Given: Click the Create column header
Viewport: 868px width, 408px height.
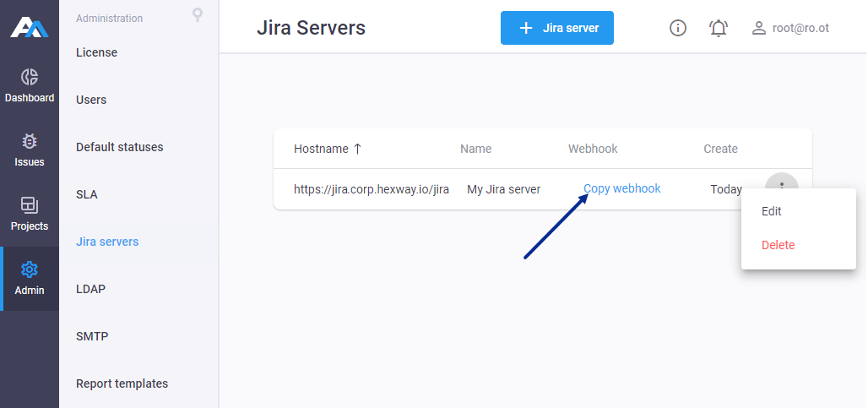Looking at the screenshot, I should (720, 149).
